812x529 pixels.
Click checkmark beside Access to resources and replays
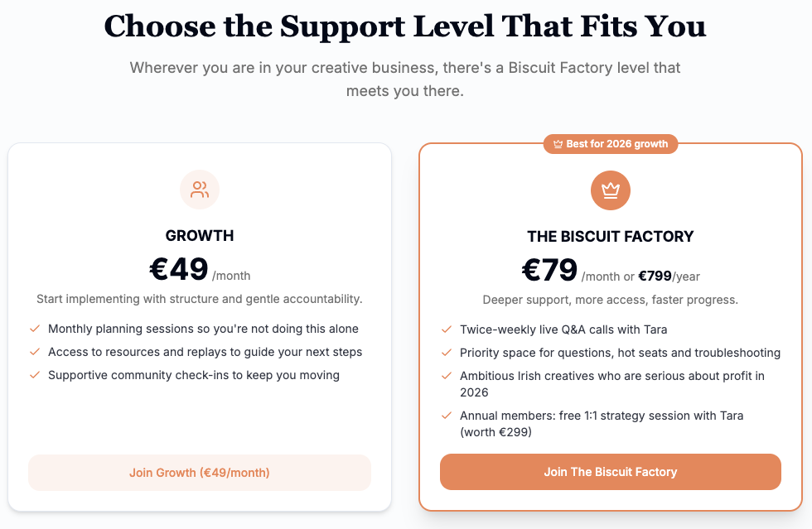point(35,352)
